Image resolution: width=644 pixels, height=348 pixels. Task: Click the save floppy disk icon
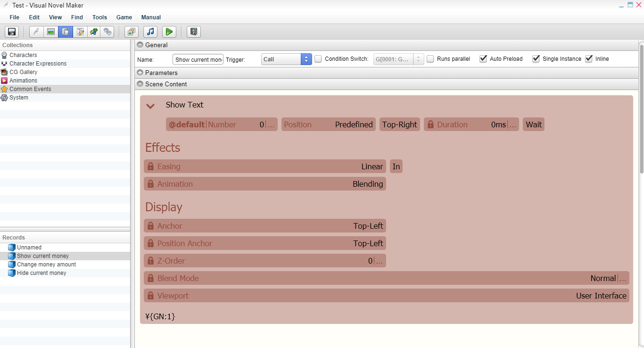[x=12, y=32]
